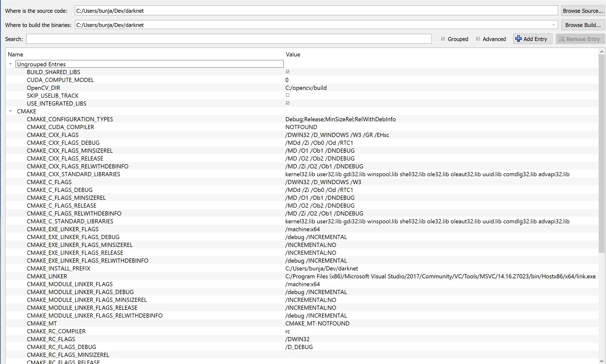This screenshot has width=606, height=364.
Task: Uncheck BUILD_SHARED_LIBS value checkbox
Action: click(288, 72)
